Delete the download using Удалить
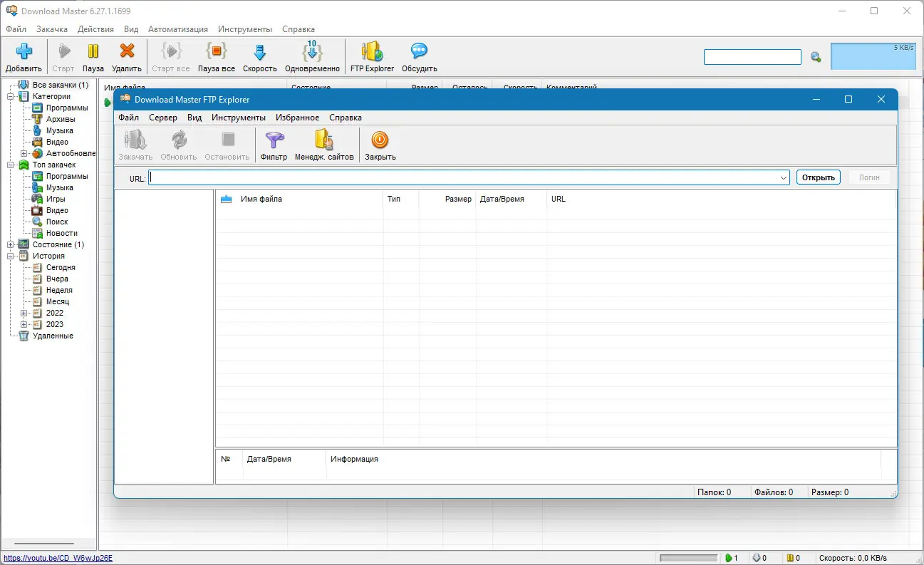Image resolution: width=924 pixels, height=565 pixels. [127, 57]
